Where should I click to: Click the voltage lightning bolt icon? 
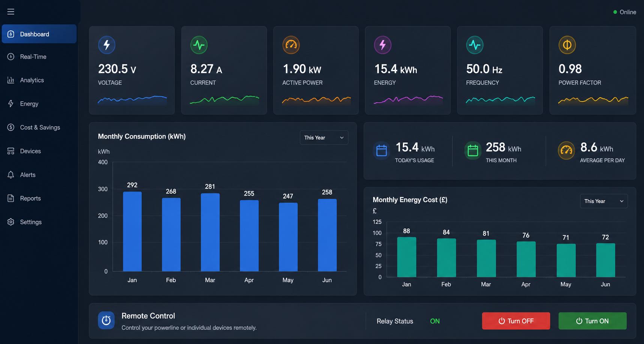click(x=107, y=45)
